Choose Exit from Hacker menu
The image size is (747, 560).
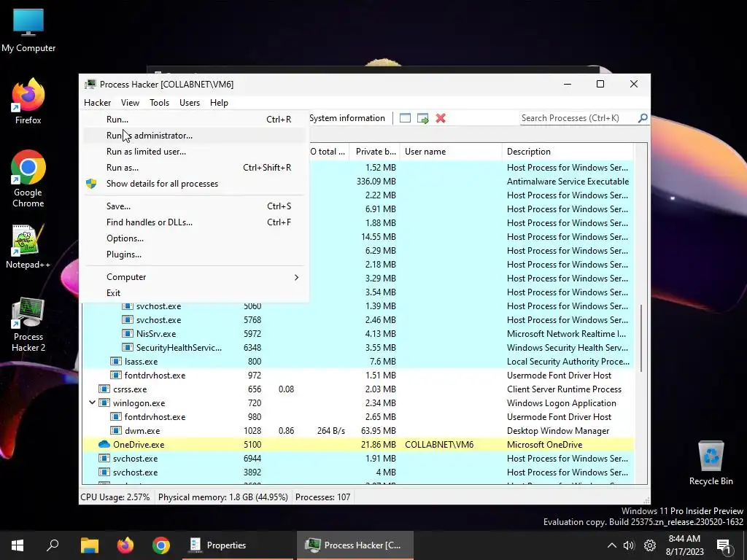[x=194, y=293]
